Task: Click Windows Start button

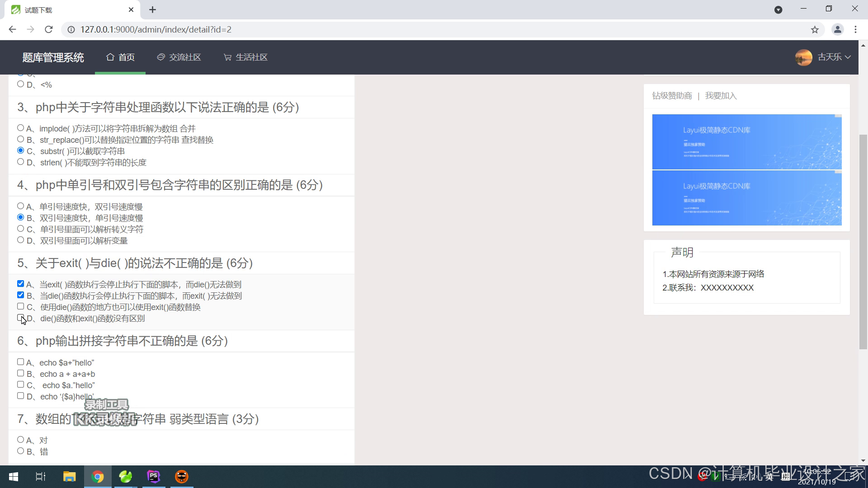Action: (x=14, y=476)
